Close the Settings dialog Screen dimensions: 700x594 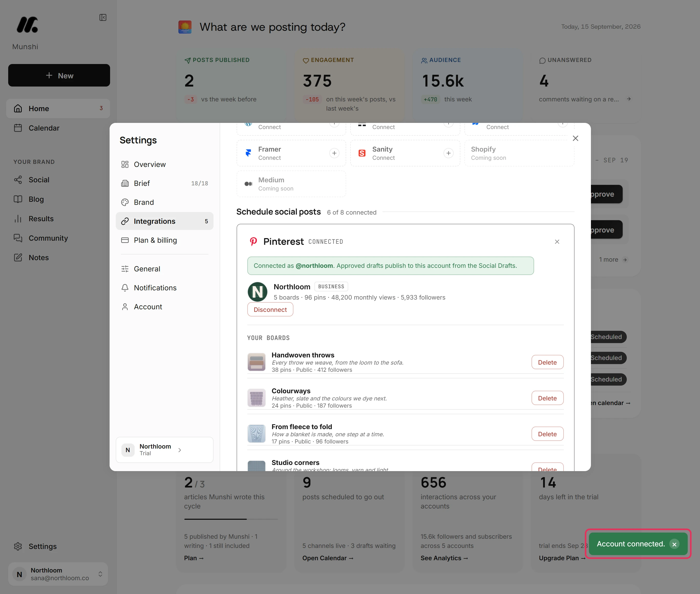click(x=575, y=139)
